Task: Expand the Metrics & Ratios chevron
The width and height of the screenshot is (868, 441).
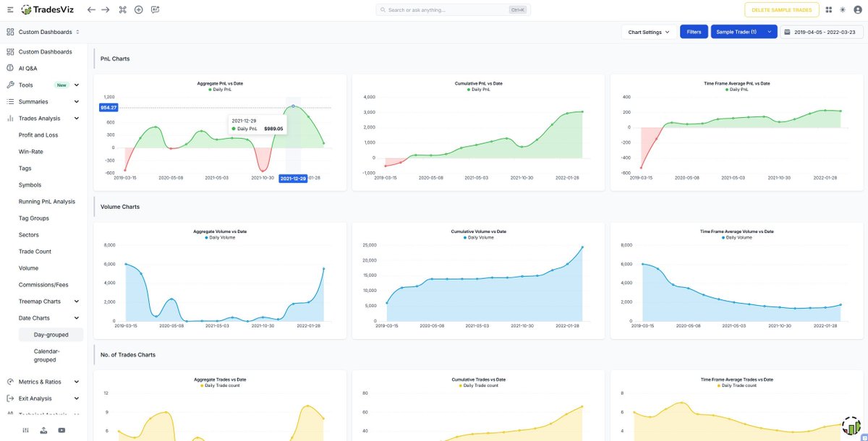Action: tap(77, 382)
